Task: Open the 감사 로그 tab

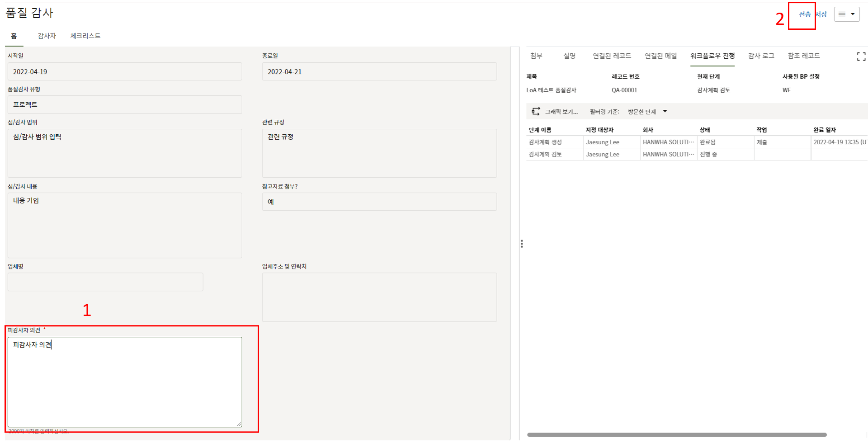Action: coord(761,56)
